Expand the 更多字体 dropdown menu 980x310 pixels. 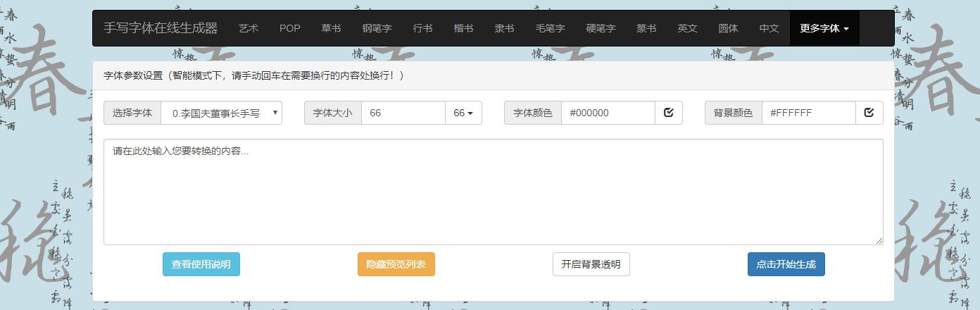824,28
